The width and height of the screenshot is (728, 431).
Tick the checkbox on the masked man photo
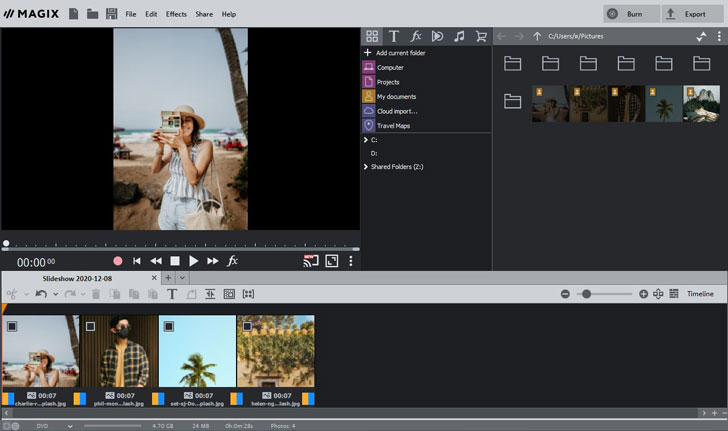coord(90,326)
